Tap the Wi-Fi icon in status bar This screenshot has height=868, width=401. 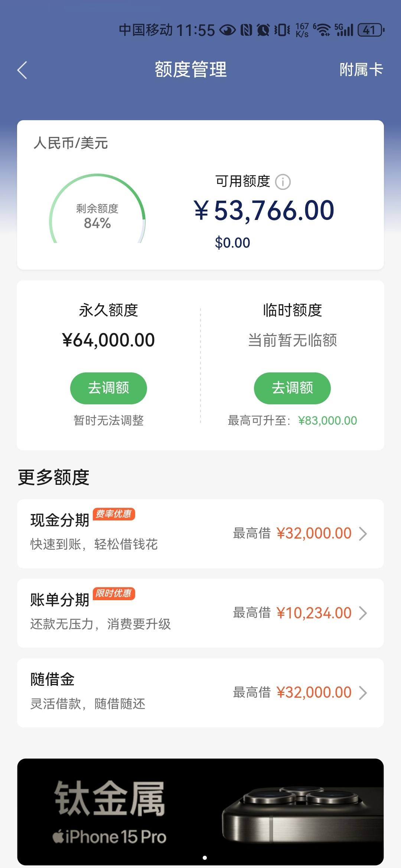(x=323, y=30)
